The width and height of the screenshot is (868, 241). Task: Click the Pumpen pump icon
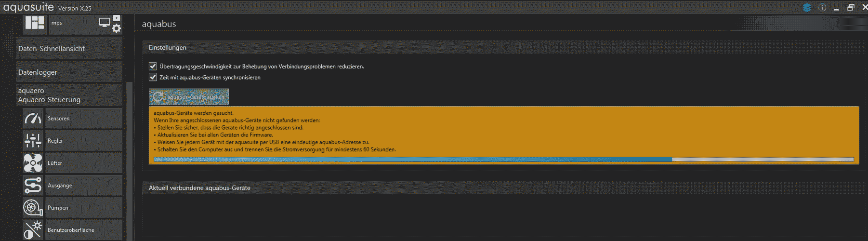[x=33, y=208]
